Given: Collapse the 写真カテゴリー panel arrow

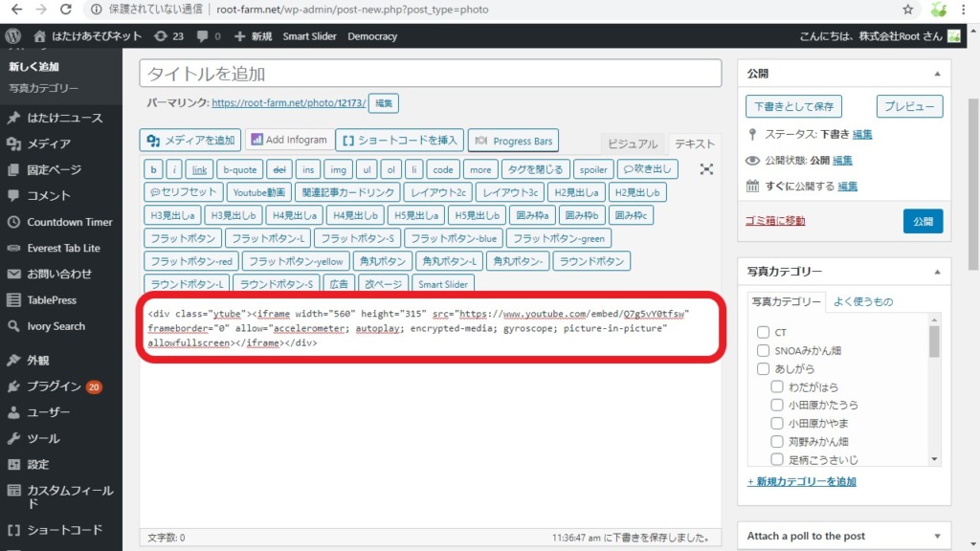Looking at the screenshot, I should point(935,272).
